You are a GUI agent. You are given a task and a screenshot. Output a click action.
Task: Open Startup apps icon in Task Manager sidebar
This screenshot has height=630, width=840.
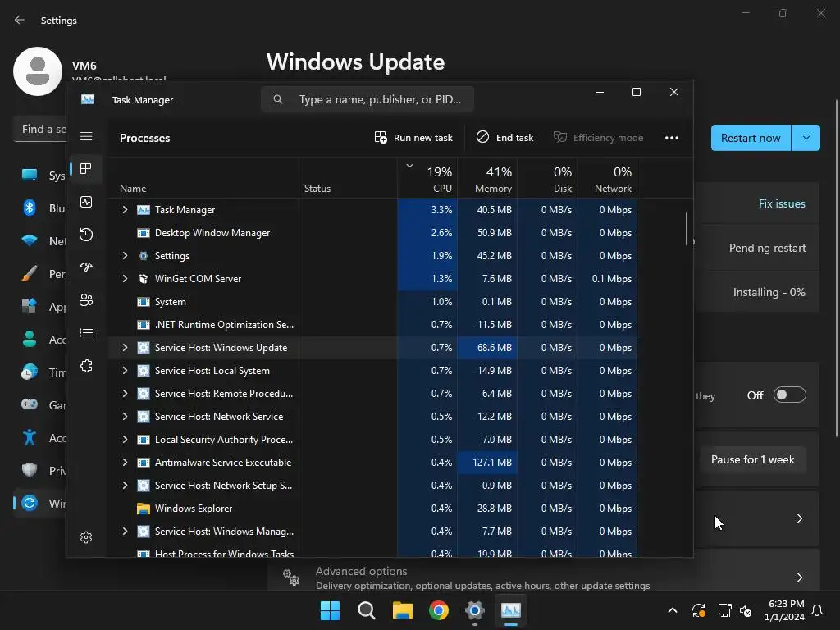point(85,267)
